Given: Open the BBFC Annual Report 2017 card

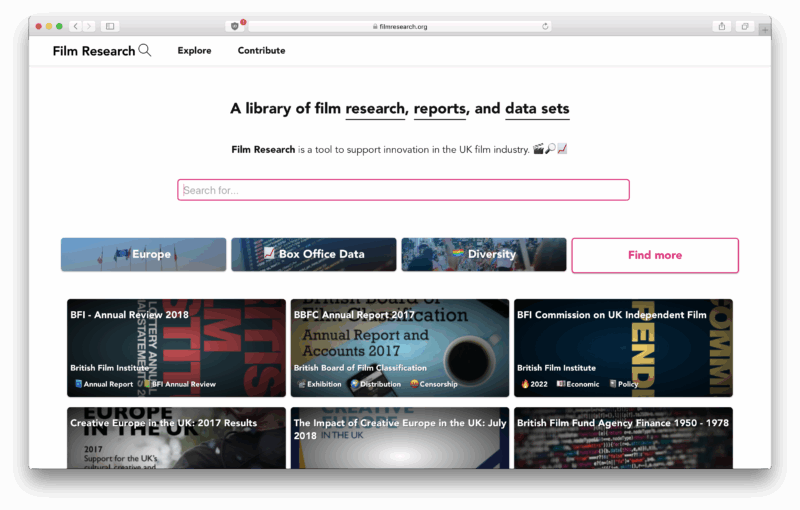Looking at the screenshot, I should [399, 340].
